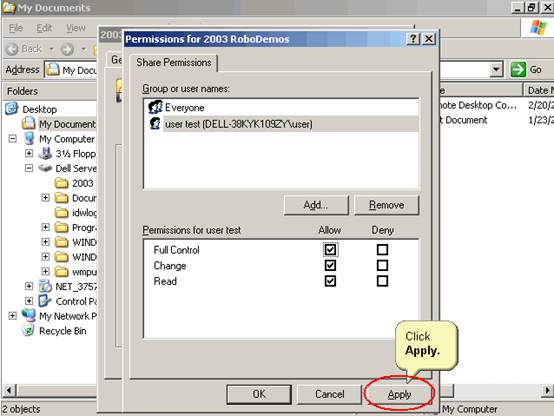Click the My Documents title bar icon
Screen dimensions: 554x416
(x=8, y=7)
